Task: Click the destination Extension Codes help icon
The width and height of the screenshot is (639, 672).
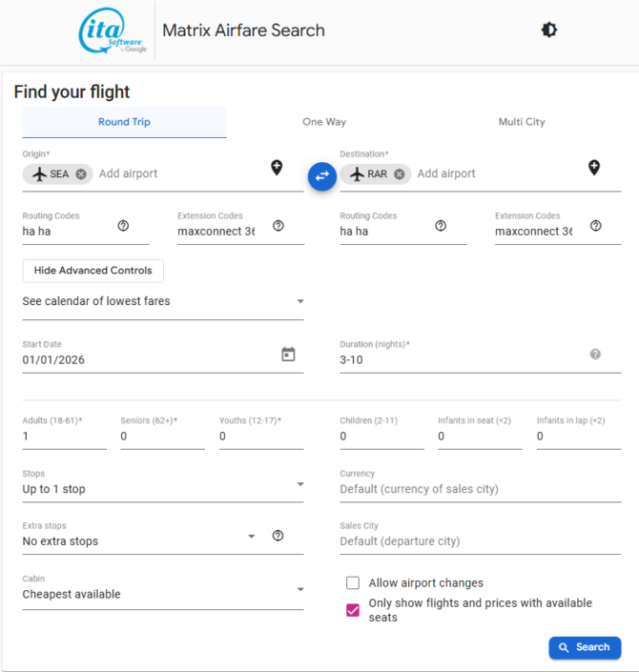Action: tap(595, 226)
